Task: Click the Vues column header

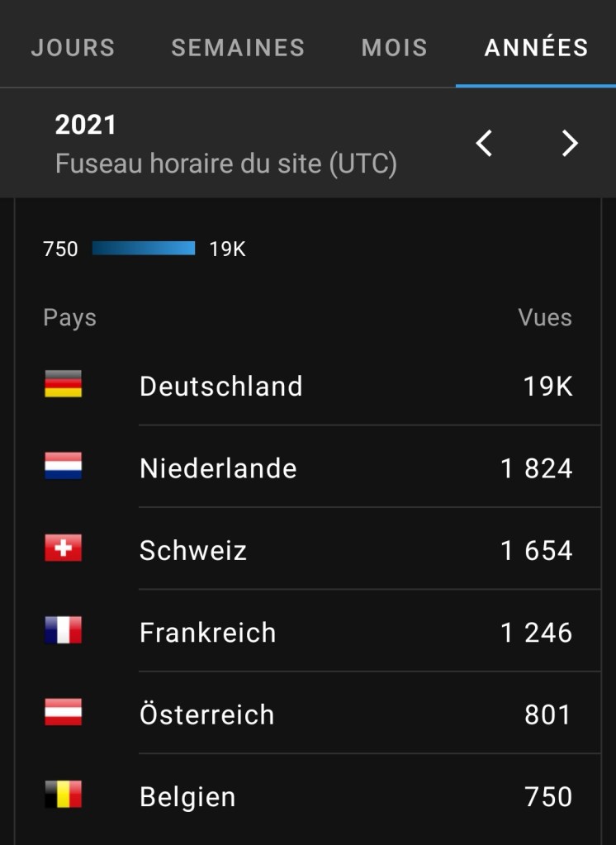Action: coord(545,318)
